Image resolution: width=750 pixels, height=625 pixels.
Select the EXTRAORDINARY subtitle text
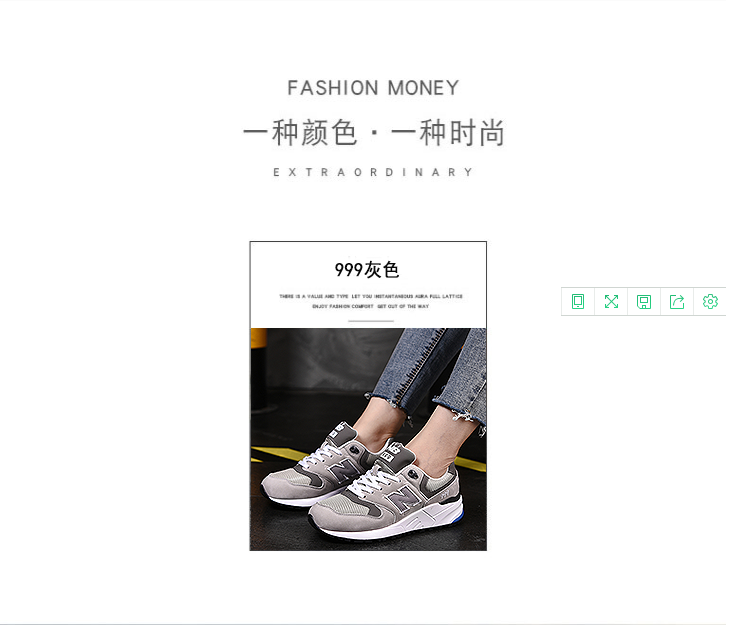[373, 172]
